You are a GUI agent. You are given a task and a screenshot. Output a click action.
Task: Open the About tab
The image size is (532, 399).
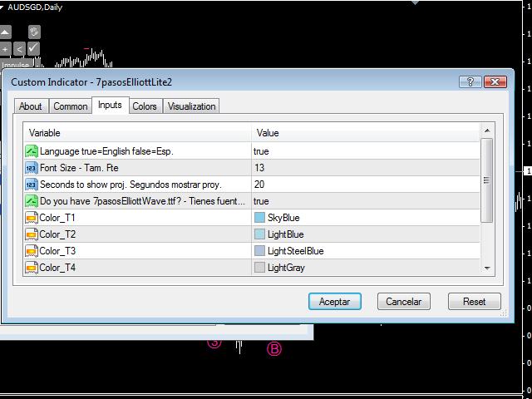click(31, 106)
